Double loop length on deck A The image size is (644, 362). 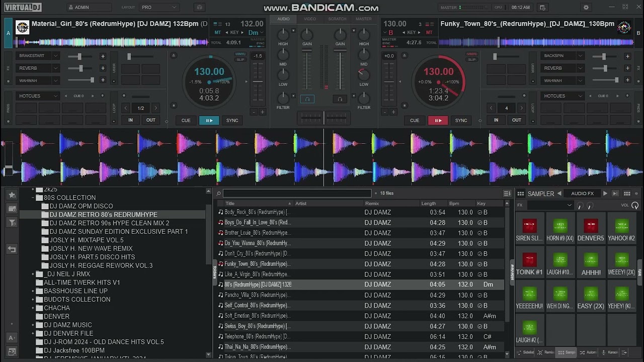(155, 108)
